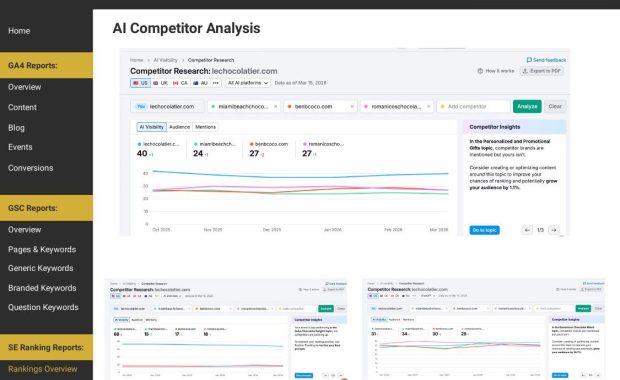This screenshot has width=620, height=380.
Task: Open the Branded Keywords report
Action: point(42,288)
